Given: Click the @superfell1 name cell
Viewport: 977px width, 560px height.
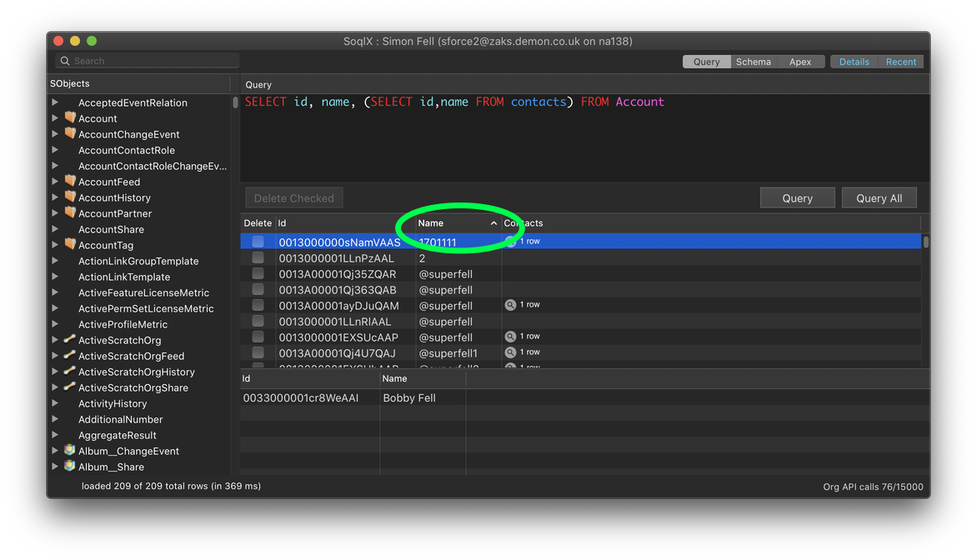Looking at the screenshot, I should (x=458, y=353).
